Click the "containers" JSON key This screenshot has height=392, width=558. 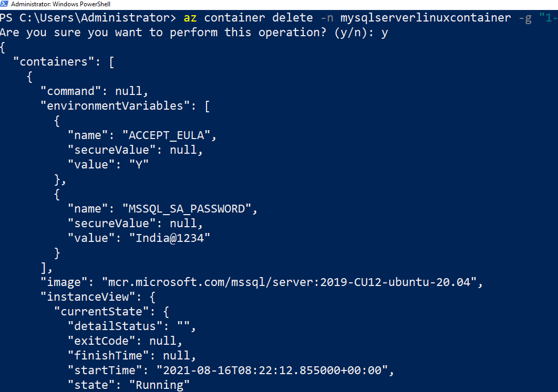pyautogui.click(x=60, y=62)
